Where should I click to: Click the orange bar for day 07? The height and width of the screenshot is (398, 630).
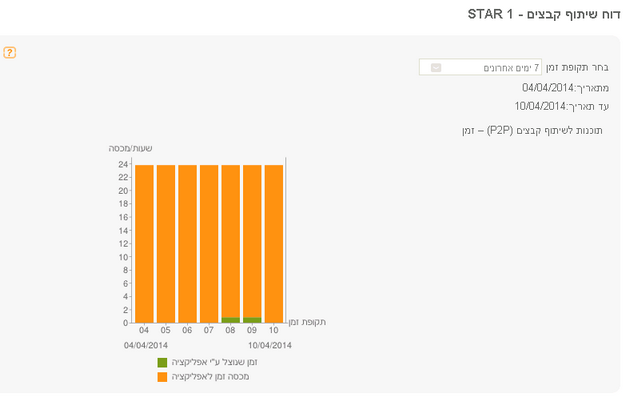(209, 244)
